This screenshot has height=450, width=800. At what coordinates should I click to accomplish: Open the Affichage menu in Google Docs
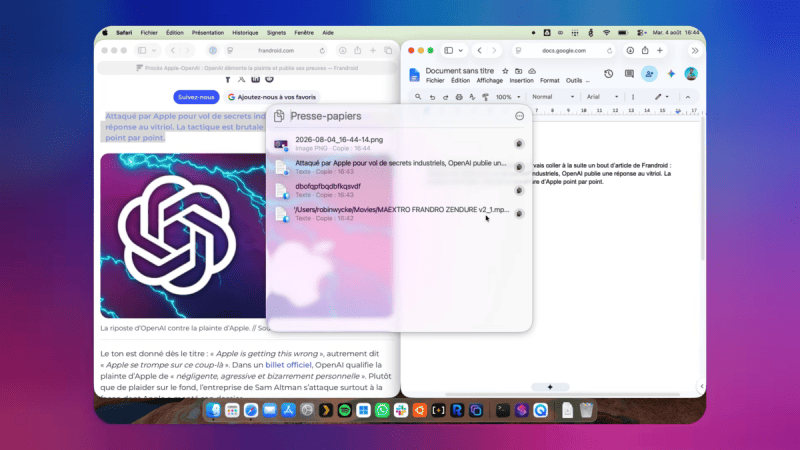pyautogui.click(x=489, y=81)
